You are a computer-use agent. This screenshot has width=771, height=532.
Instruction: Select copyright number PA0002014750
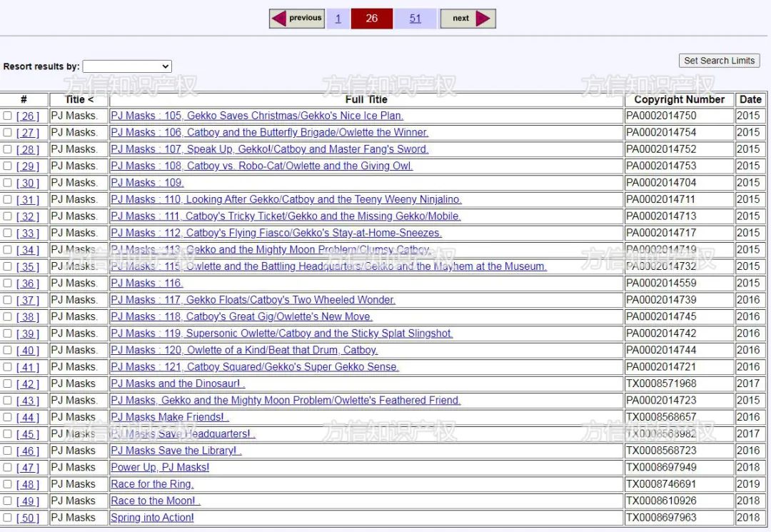pos(661,116)
